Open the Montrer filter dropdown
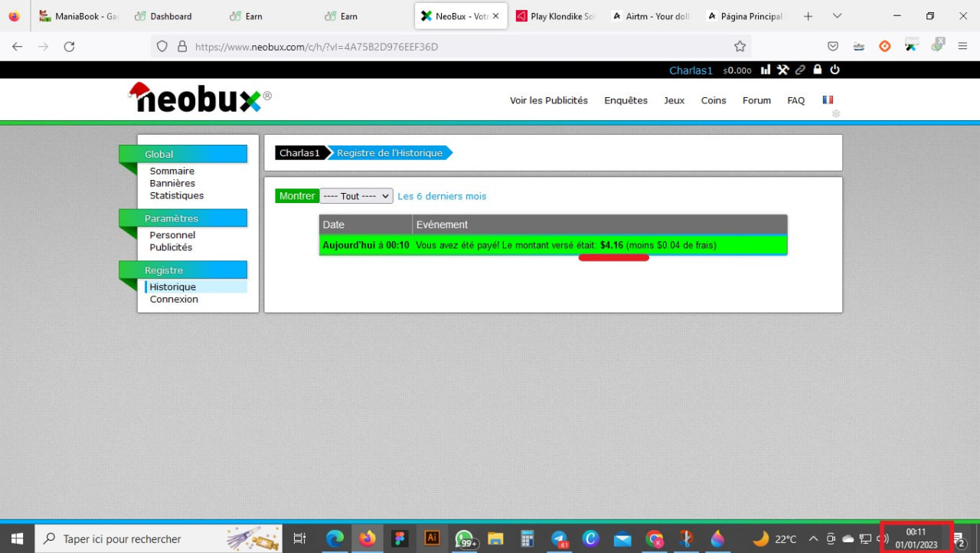Viewport: 980px width, 553px height. [357, 196]
